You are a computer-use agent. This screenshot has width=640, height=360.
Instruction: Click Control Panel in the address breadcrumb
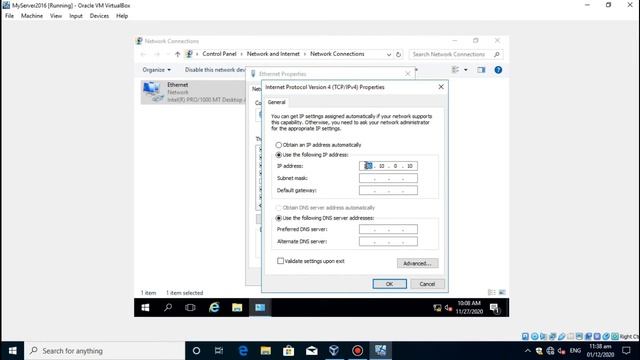click(x=219, y=54)
